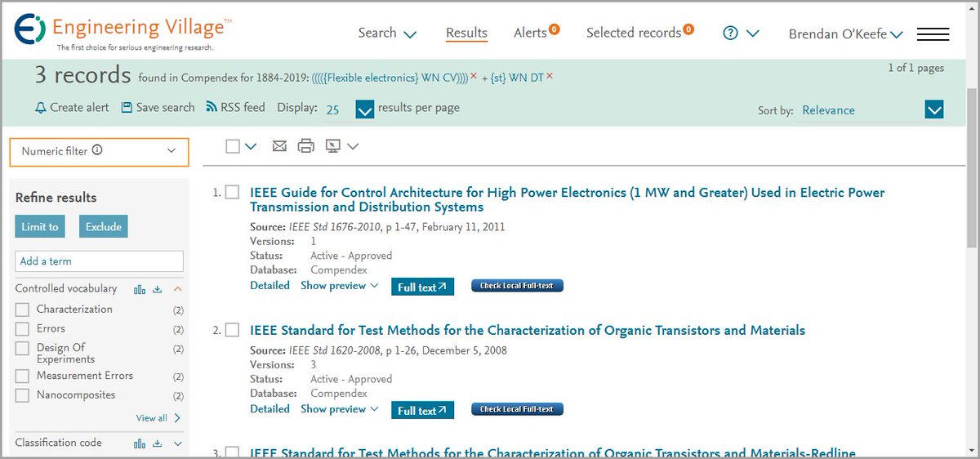Show preview for record 2
Screen dimensions: 980x459
click(x=340, y=409)
